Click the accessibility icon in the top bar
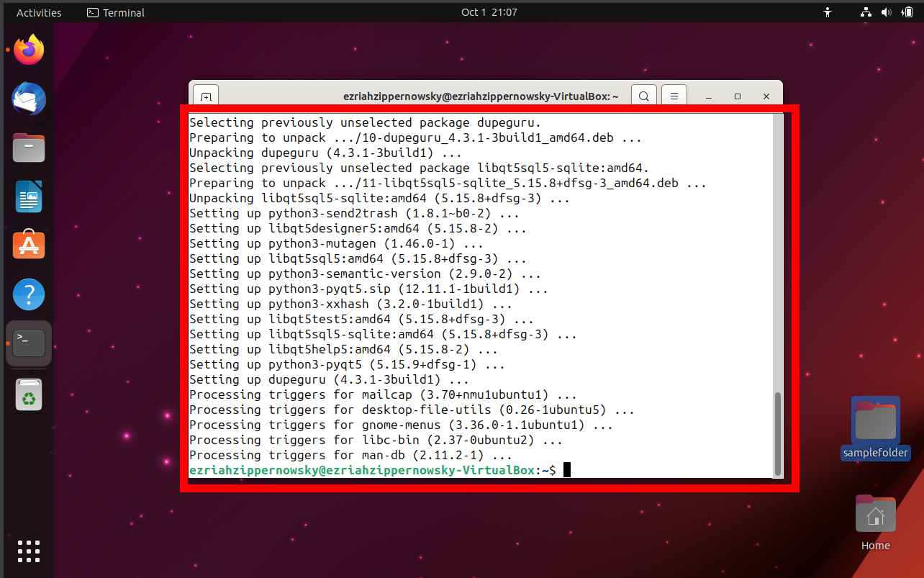 point(828,12)
